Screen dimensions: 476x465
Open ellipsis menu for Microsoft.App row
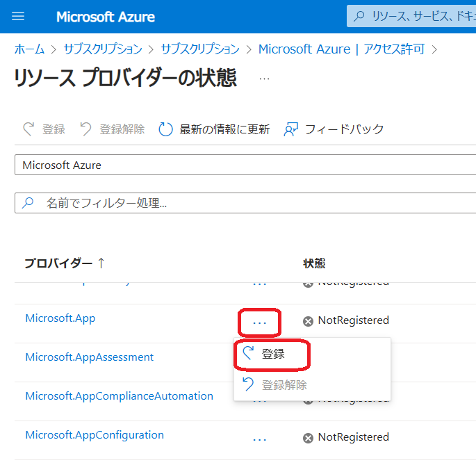pyautogui.click(x=259, y=323)
